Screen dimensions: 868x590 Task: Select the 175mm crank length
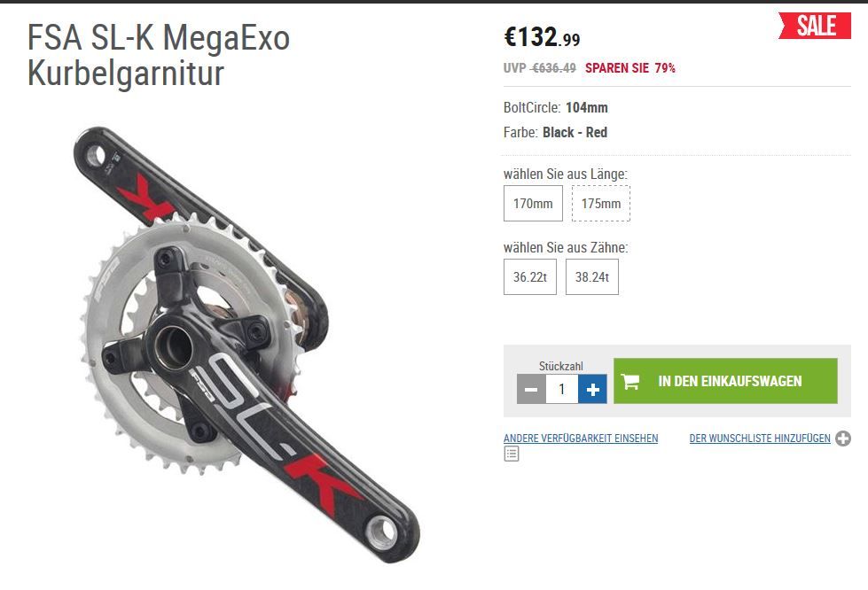(600, 204)
